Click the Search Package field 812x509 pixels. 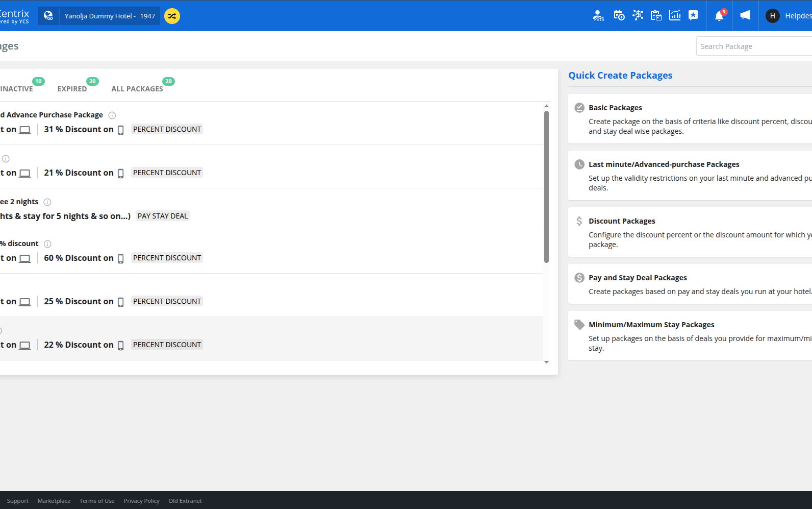(753, 46)
